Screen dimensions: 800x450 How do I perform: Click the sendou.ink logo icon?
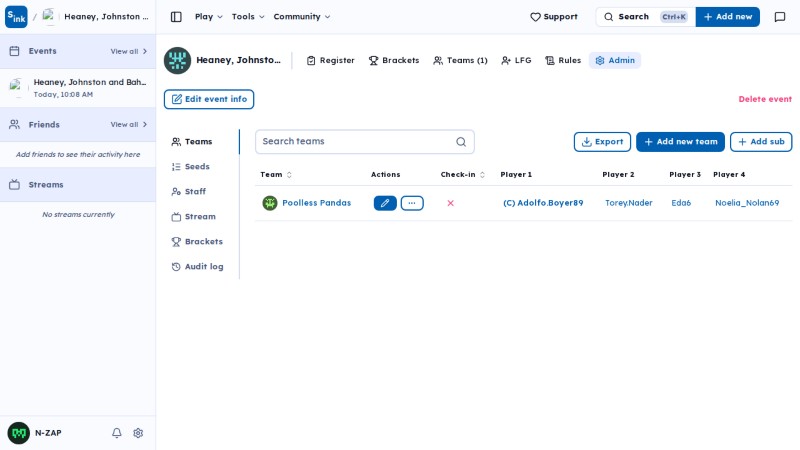[x=16, y=17]
